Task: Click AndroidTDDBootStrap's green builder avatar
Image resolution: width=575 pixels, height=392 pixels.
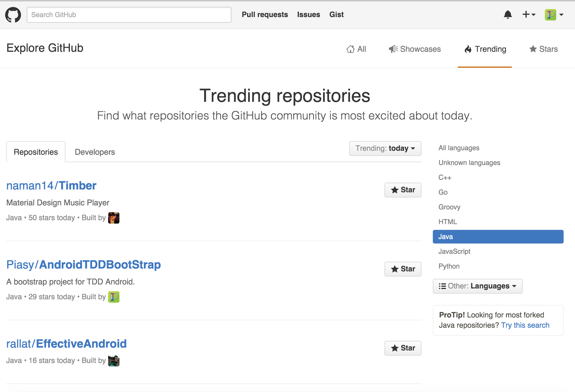Action: pyautogui.click(x=113, y=297)
